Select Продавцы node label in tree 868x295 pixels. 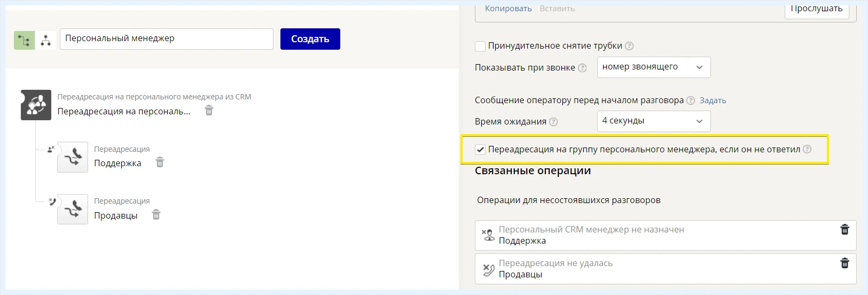click(116, 215)
